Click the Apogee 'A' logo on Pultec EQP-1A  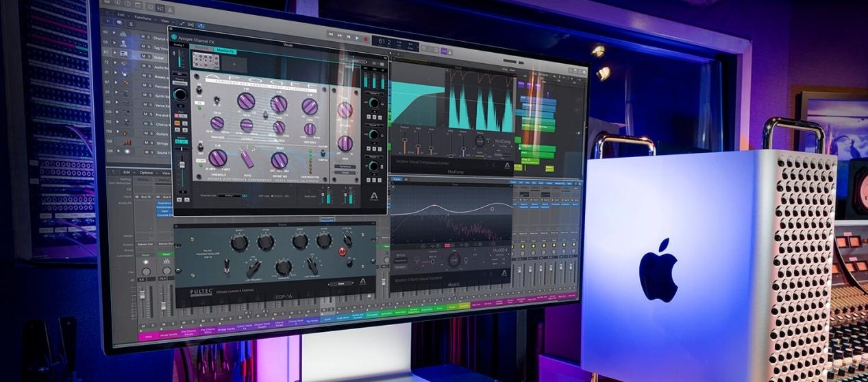click(363, 281)
